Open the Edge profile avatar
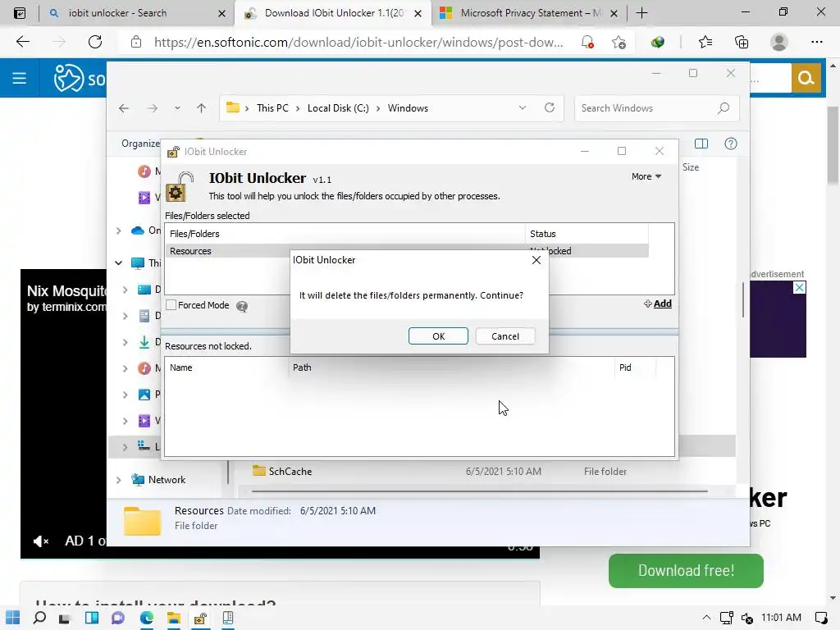The image size is (840, 630). pos(779,42)
